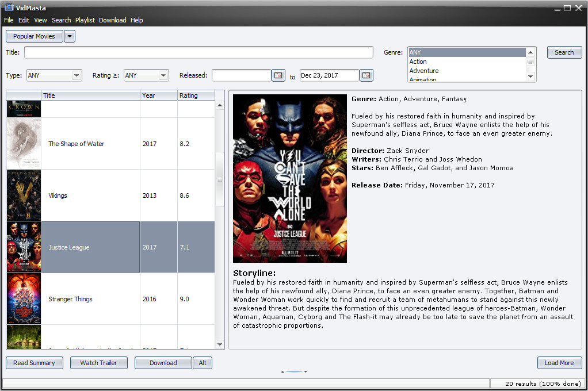Click the VidMasta app icon in title bar
The height and width of the screenshot is (391, 588).
[x=9, y=7]
